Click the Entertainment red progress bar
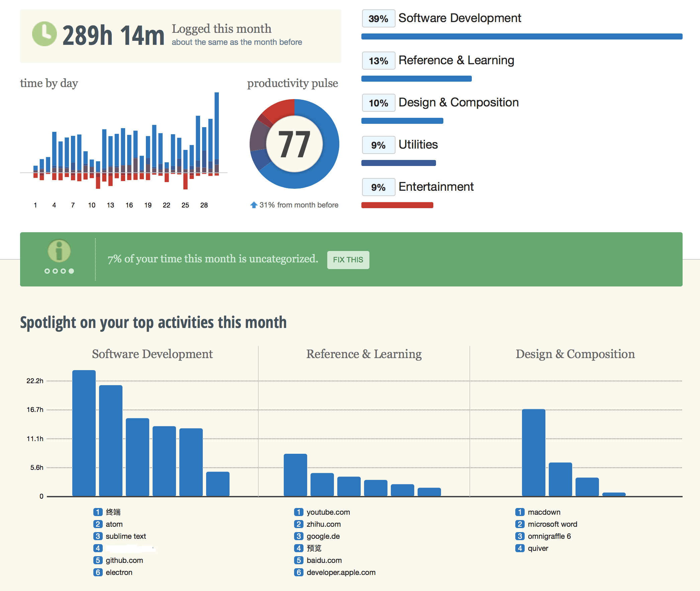This screenshot has width=700, height=591. point(397,205)
